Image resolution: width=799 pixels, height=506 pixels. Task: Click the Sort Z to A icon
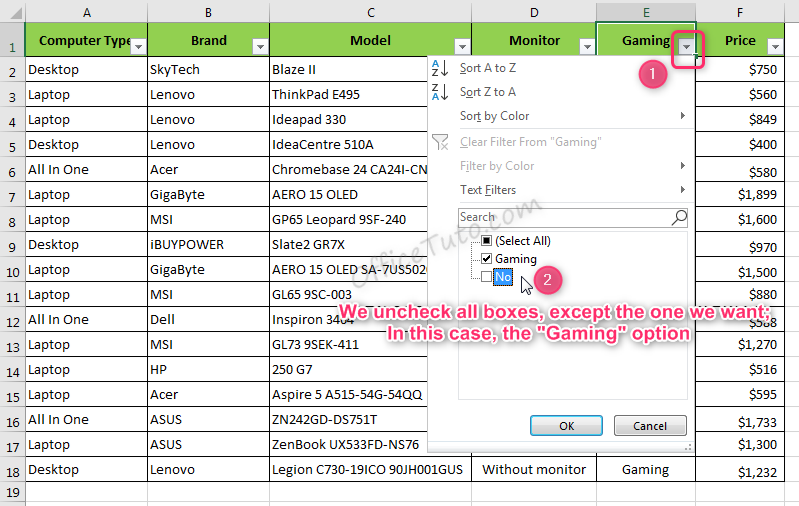(439, 92)
